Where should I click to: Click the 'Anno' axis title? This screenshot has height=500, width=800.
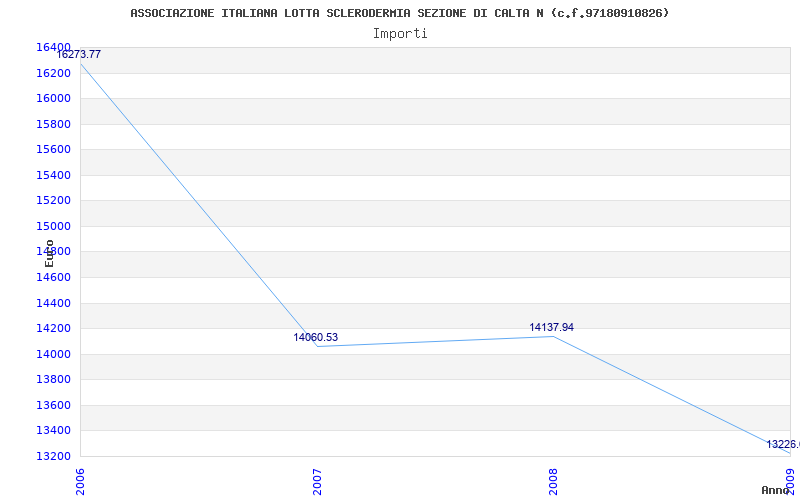pyautogui.click(x=775, y=490)
